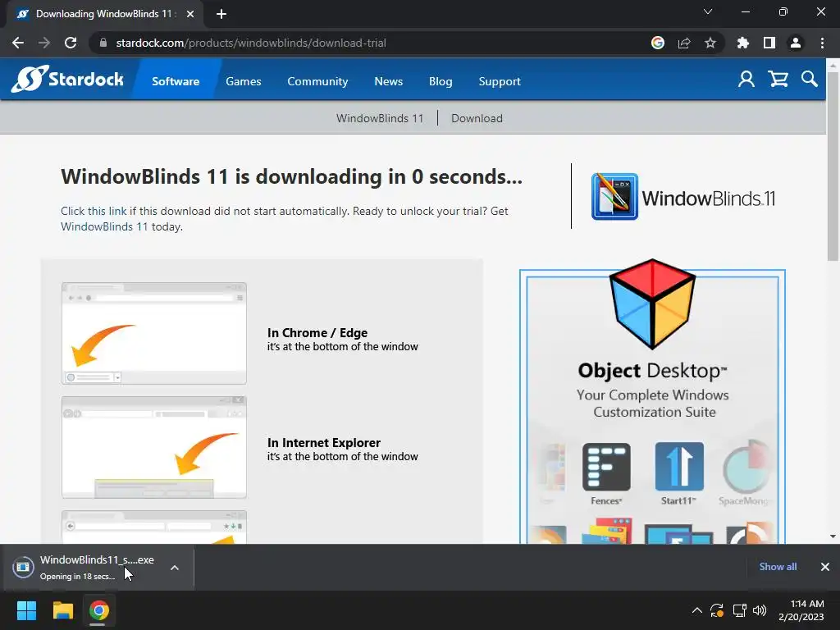This screenshot has height=630, width=840.
Task: Click the WindowBlinds 11 product logo
Action: point(683,197)
